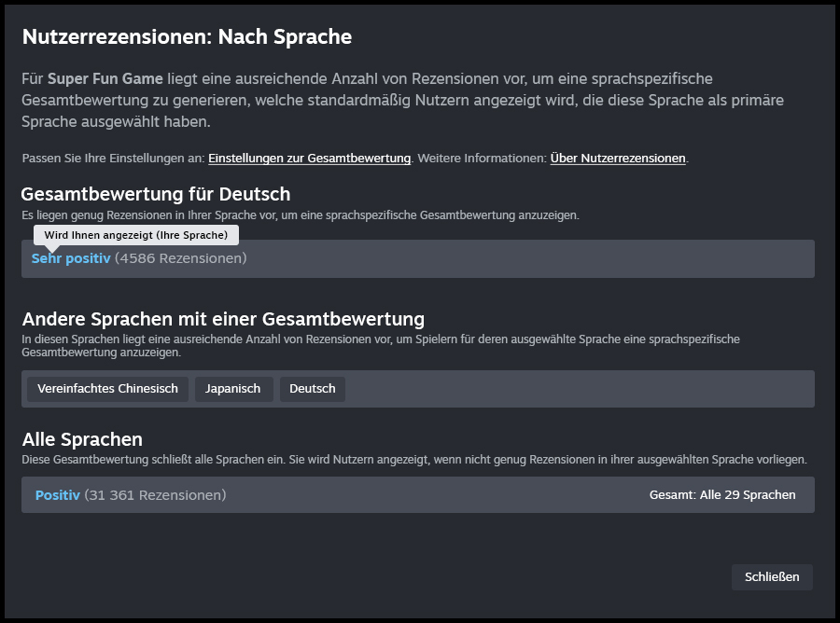Click the Gesamtbewertung für Deutsch heading

click(156, 194)
